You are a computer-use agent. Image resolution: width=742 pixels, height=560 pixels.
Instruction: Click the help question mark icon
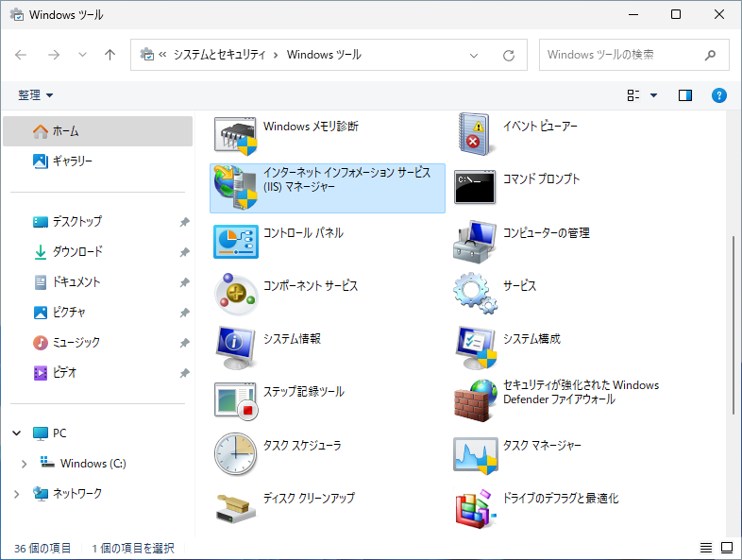pos(718,95)
